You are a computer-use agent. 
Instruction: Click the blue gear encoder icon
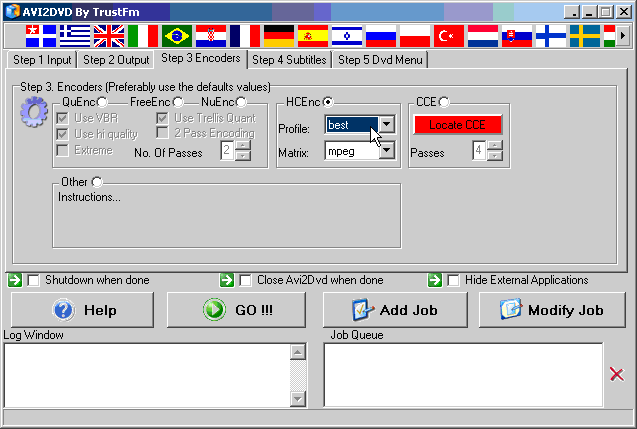pyautogui.click(x=34, y=112)
